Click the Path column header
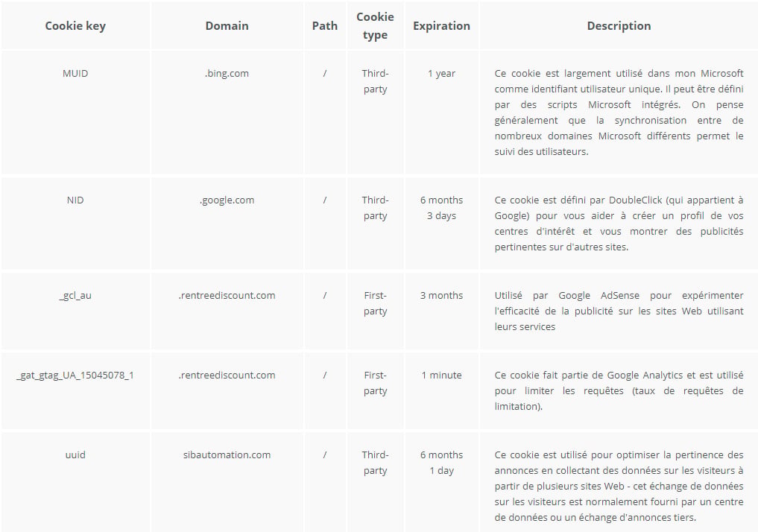The height and width of the screenshot is (532, 758). pos(325,26)
